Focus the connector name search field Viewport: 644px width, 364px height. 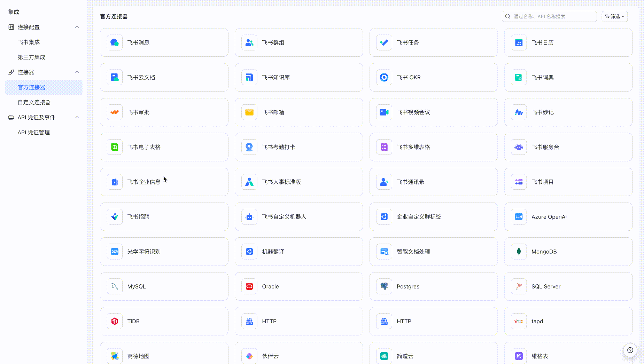tap(549, 16)
